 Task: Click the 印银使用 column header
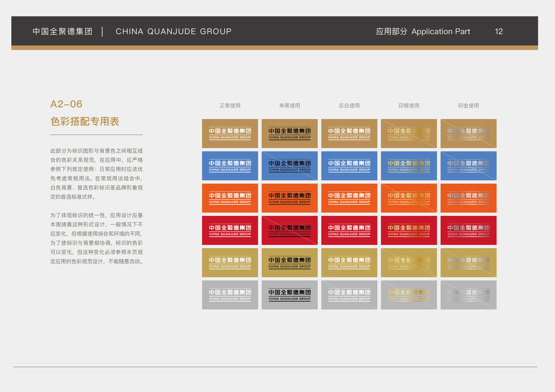click(x=409, y=106)
